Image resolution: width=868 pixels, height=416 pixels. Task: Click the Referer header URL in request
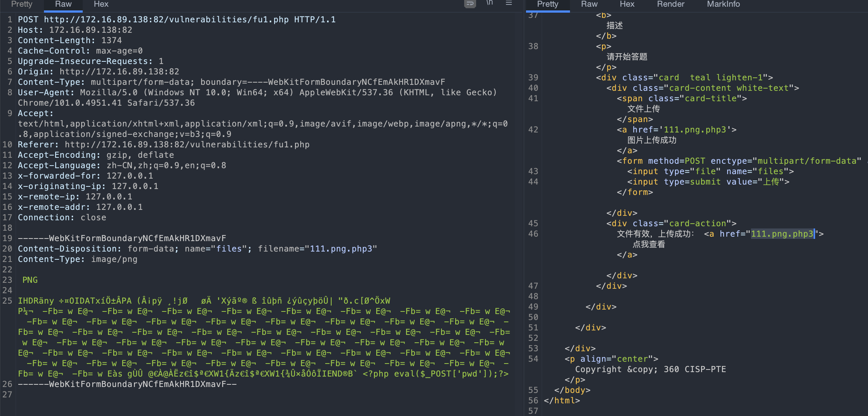(x=187, y=145)
